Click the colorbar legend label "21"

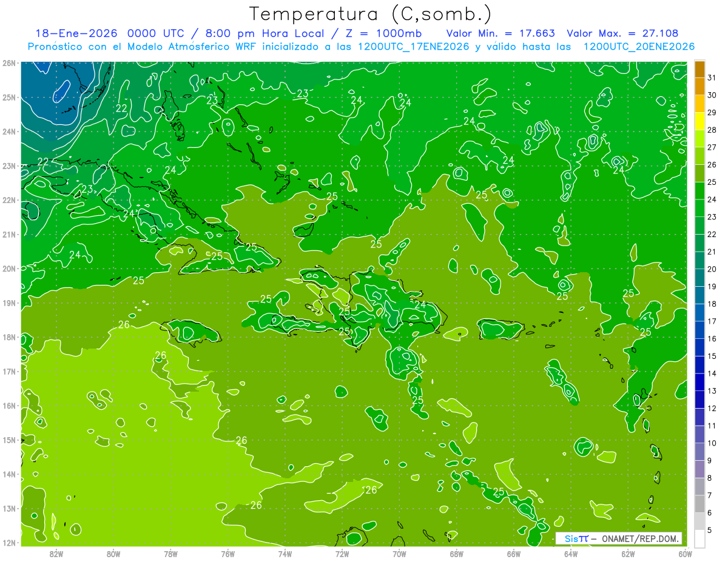712,252
